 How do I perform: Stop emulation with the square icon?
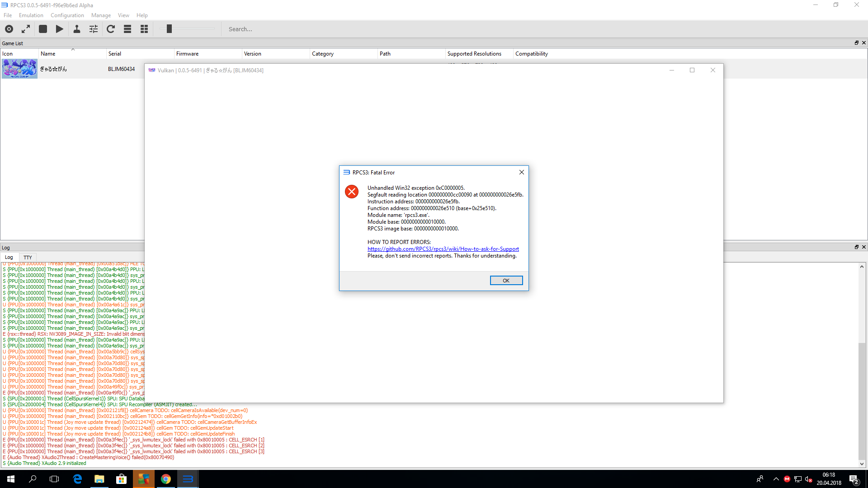coord(43,29)
